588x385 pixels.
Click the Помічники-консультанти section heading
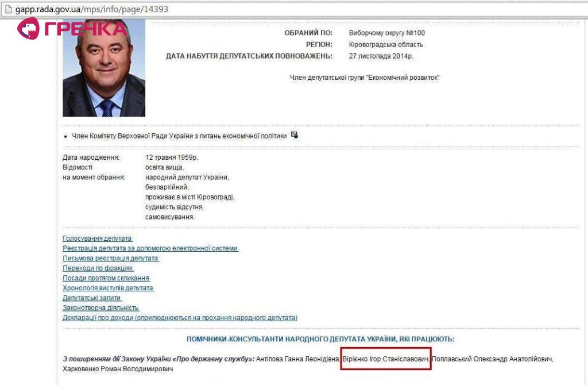click(320, 339)
